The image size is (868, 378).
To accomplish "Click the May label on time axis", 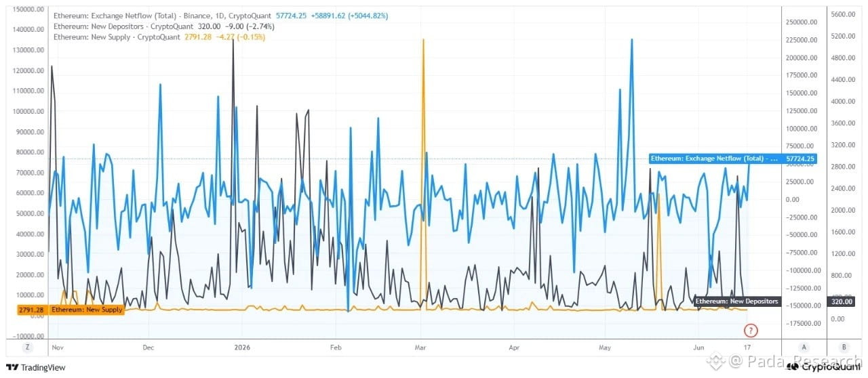I will [606, 348].
